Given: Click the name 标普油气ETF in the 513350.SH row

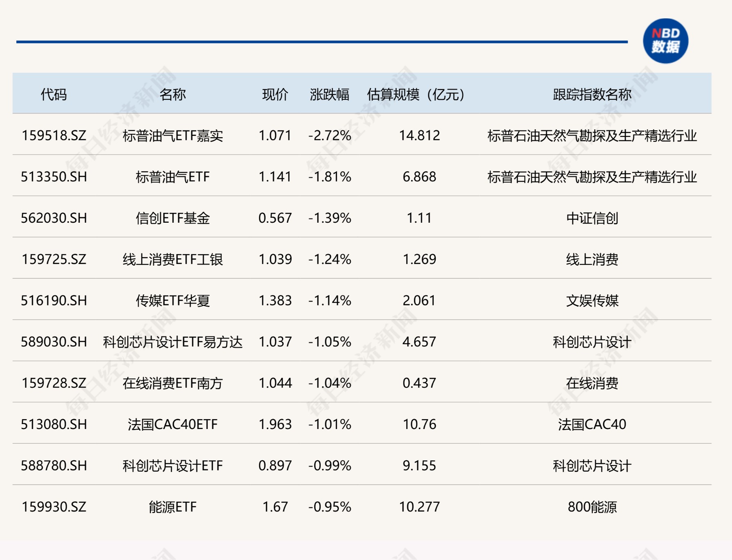Looking at the screenshot, I should point(173,177).
